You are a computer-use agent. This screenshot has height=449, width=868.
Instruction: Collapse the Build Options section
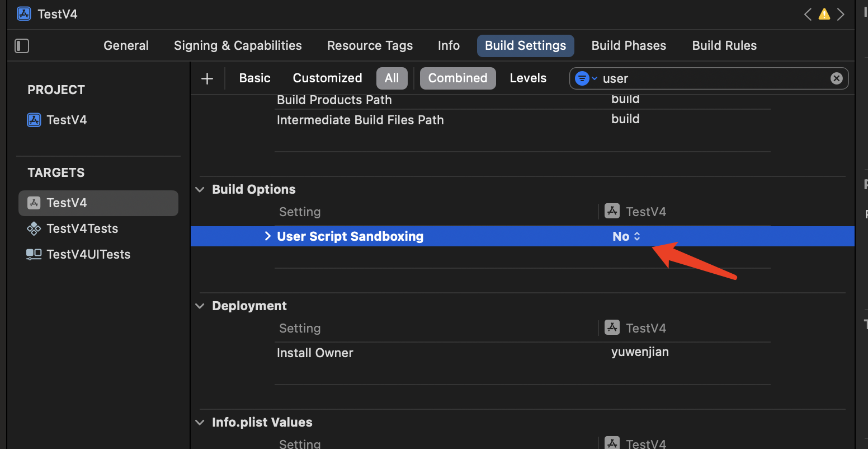coord(200,189)
